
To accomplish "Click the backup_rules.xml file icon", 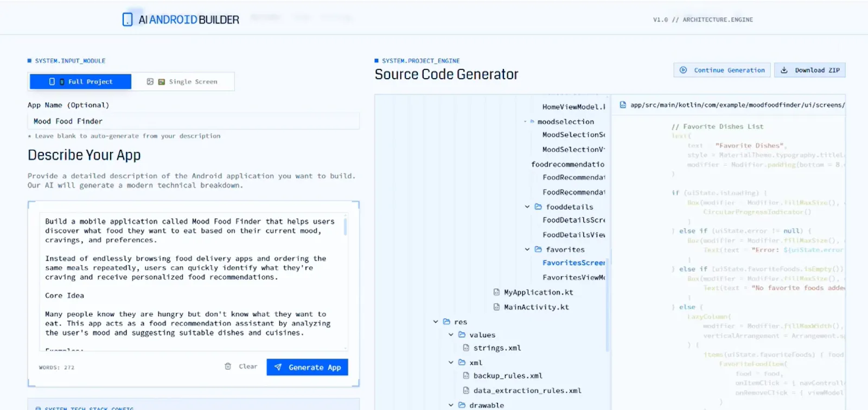I will coord(466,376).
